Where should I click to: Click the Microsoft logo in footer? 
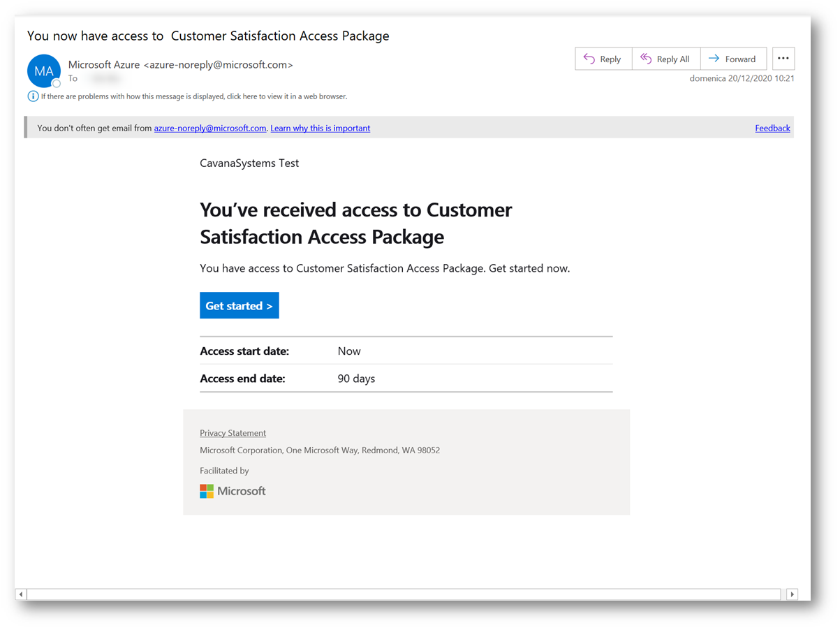[x=233, y=491]
